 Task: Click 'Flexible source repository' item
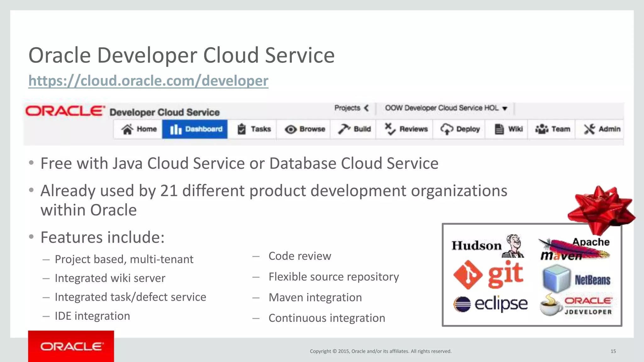pos(334,277)
